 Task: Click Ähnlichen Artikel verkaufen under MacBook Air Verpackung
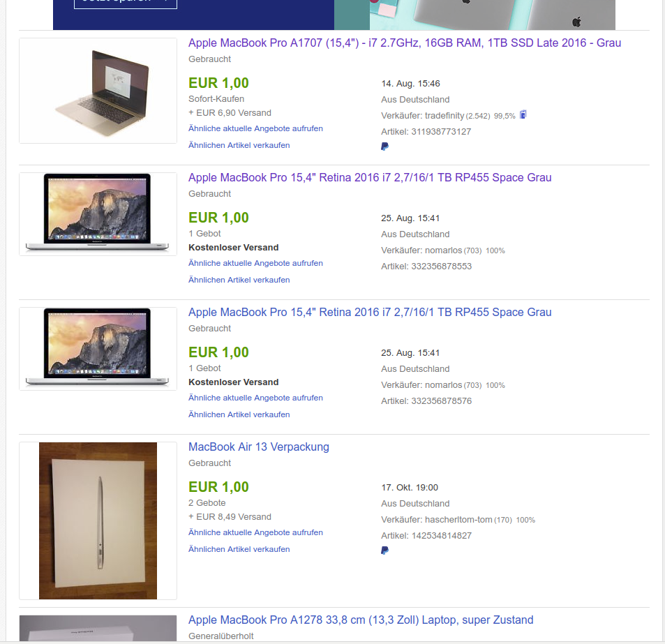(239, 549)
